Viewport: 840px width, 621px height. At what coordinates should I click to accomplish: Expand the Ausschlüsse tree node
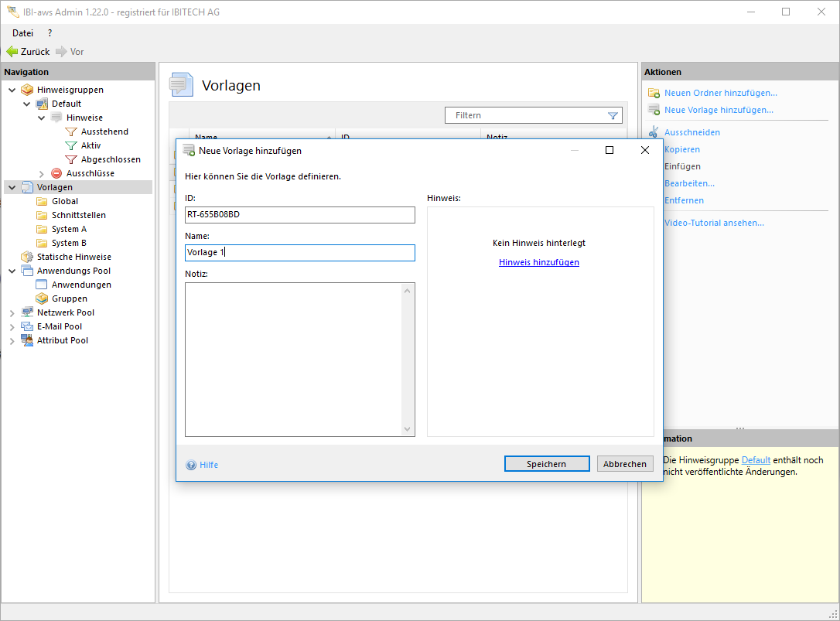[x=42, y=174]
